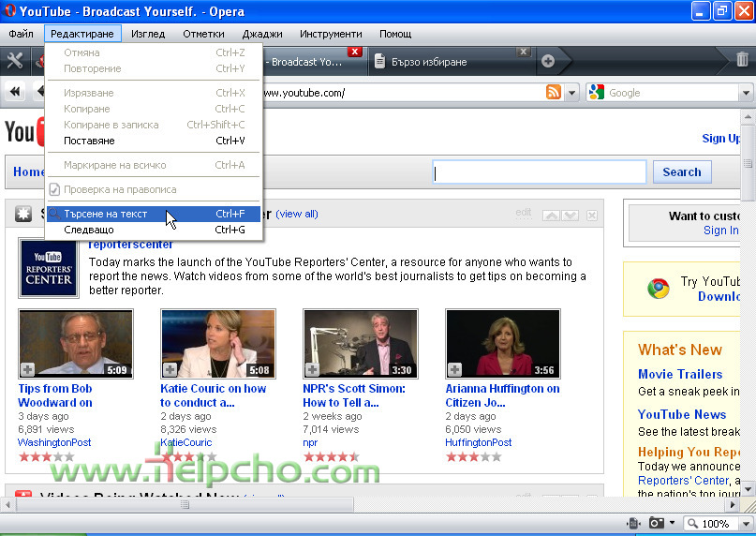Close the YouTube Broadcast Yourself tab
Viewport: 756px width, 536px height.
click(x=354, y=52)
